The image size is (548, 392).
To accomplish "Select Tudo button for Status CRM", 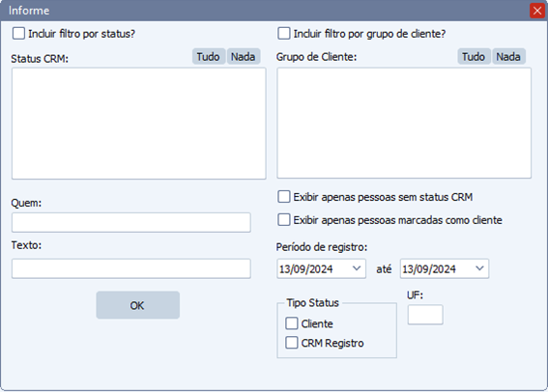I will (209, 57).
